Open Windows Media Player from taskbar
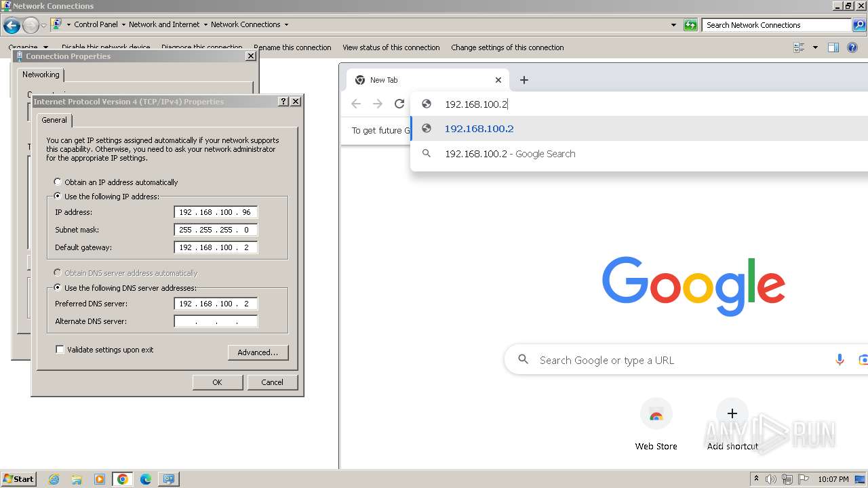 point(100,479)
